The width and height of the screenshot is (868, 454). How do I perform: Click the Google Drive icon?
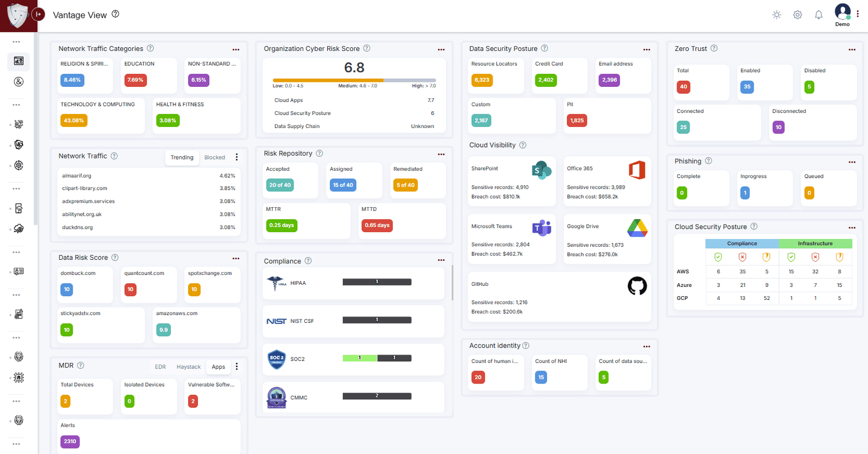tap(637, 228)
